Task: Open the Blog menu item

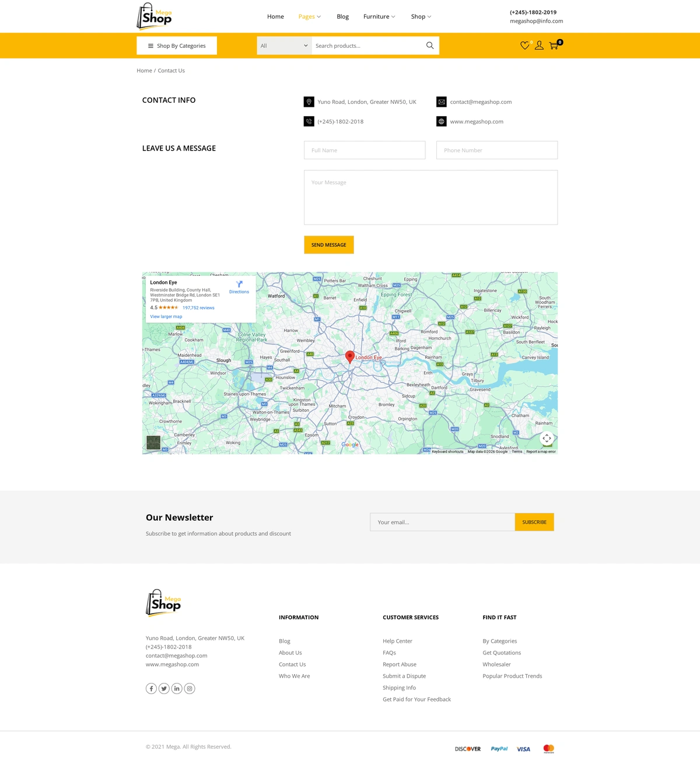Action: point(342,16)
